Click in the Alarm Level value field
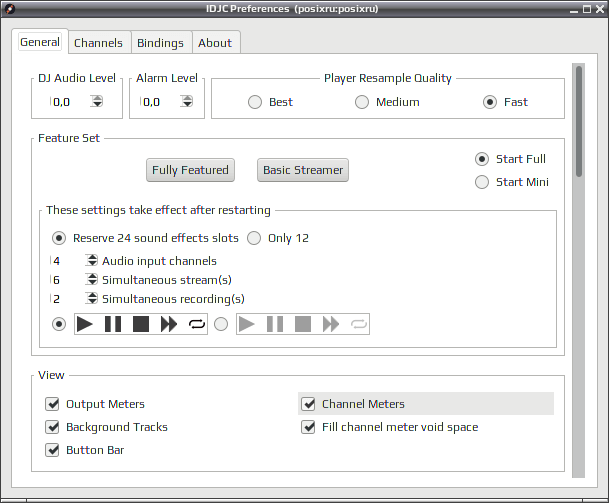Viewport: 609px width, 503px height. [x=159, y=102]
